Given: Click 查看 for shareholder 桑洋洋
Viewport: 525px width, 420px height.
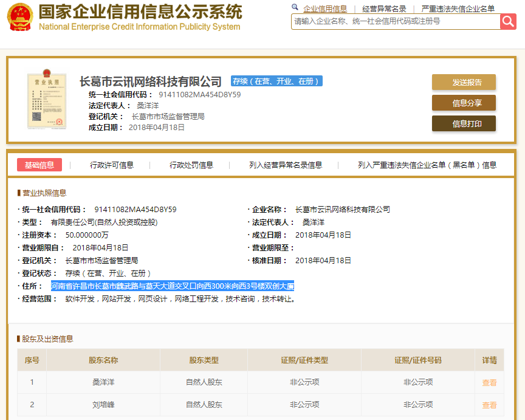Looking at the screenshot, I should tap(489, 382).
